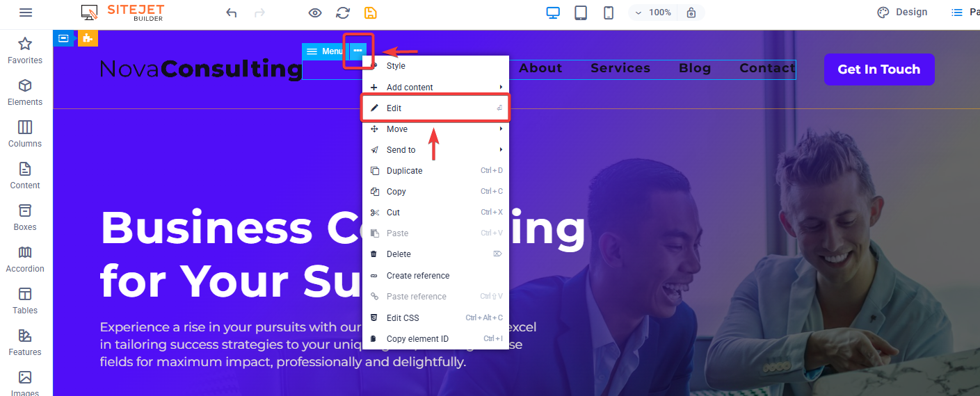
Task: Switch to tablet view
Action: pyautogui.click(x=581, y=13)
